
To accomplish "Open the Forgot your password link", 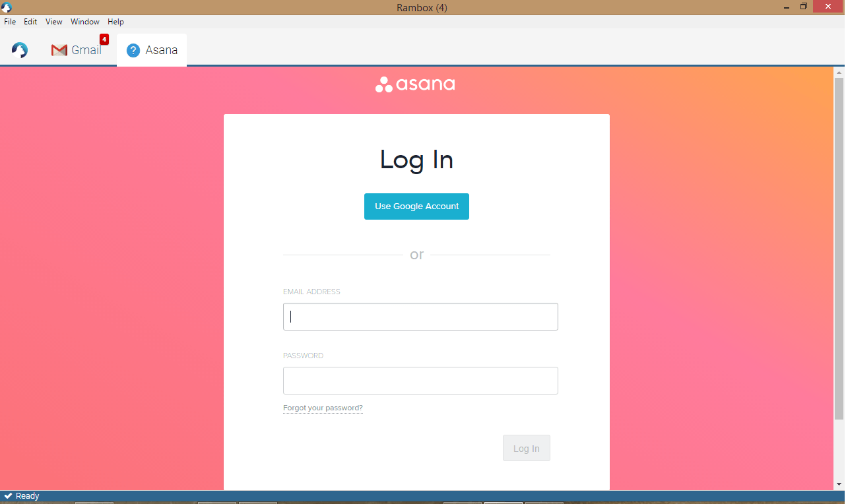I will point(323,408).
